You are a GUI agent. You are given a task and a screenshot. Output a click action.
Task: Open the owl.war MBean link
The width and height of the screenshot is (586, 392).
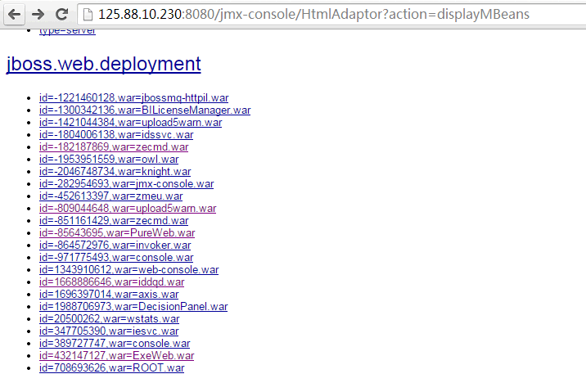pyautogui.click(x=109, y=160)
